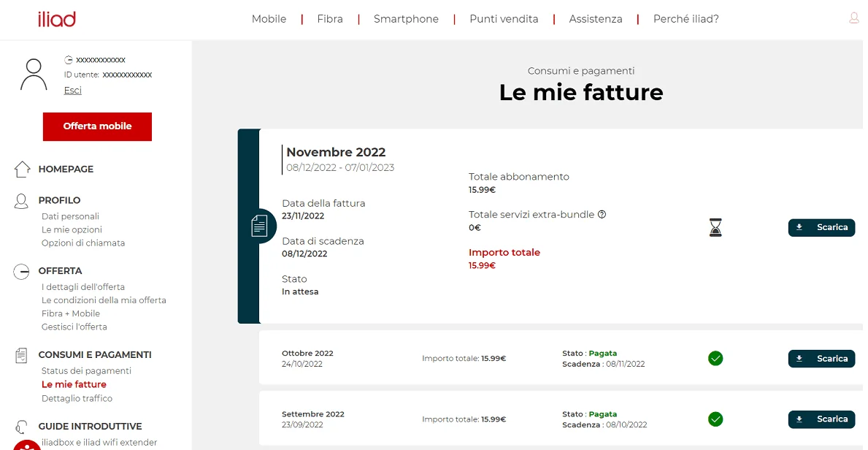This screenshot has width=868, height=450.
Task: Click the Offerta circle icon
Action: click(21, 272)
